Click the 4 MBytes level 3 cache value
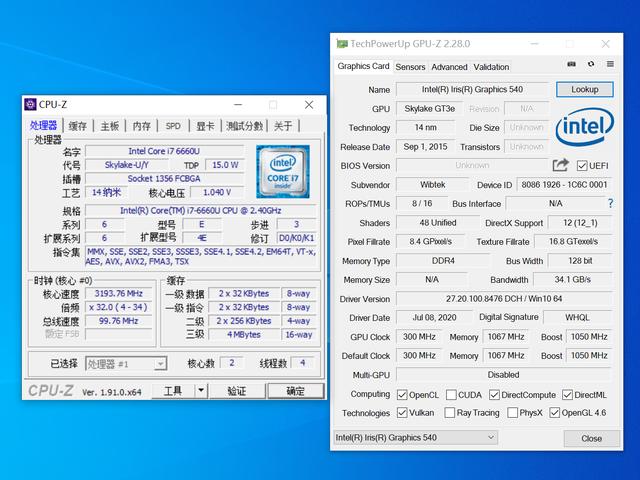This screenshot has height=480, width=640. pyautogui.click(x=244, y=334)
